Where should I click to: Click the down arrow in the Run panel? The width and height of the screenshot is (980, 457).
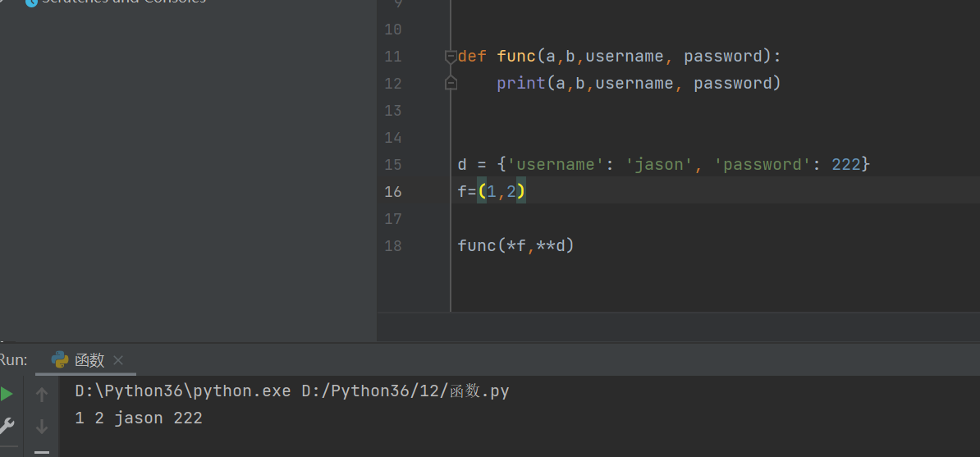tap(42, 427)
